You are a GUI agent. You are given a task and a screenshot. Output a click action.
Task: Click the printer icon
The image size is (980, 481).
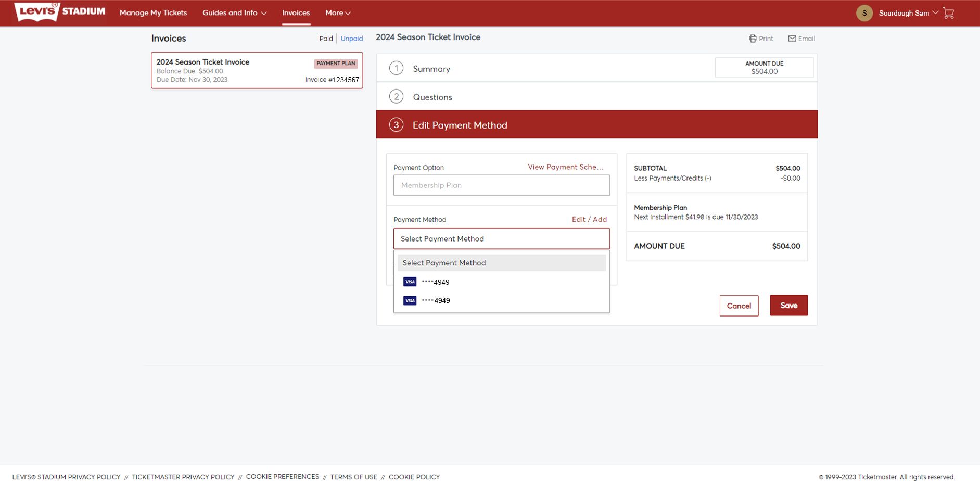[753, 39]
